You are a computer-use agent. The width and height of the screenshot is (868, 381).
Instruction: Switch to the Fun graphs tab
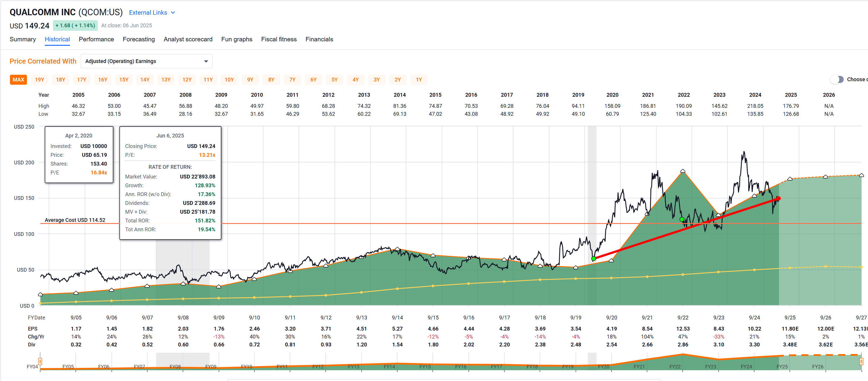click(x=237, y=39)
